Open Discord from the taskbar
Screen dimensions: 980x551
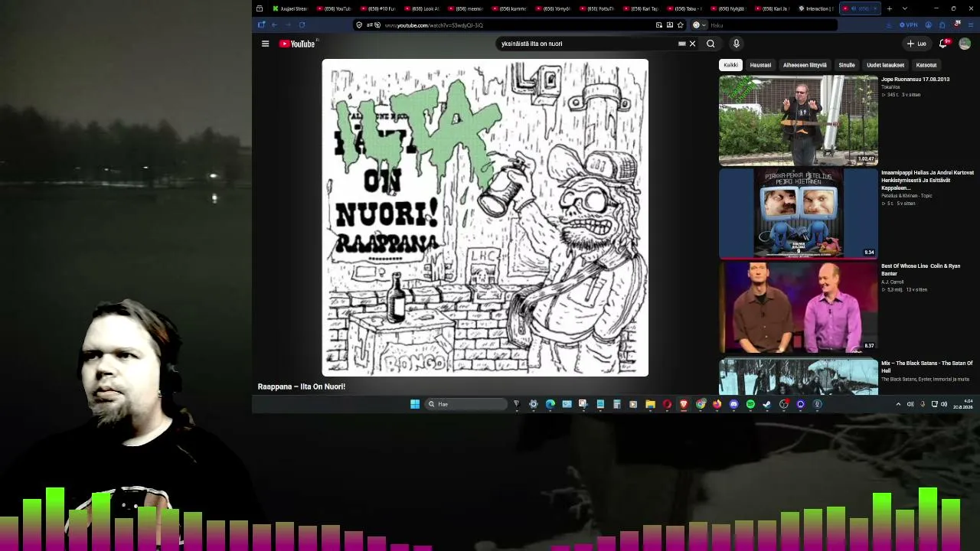pyautogui.click(x=733, y=404)
